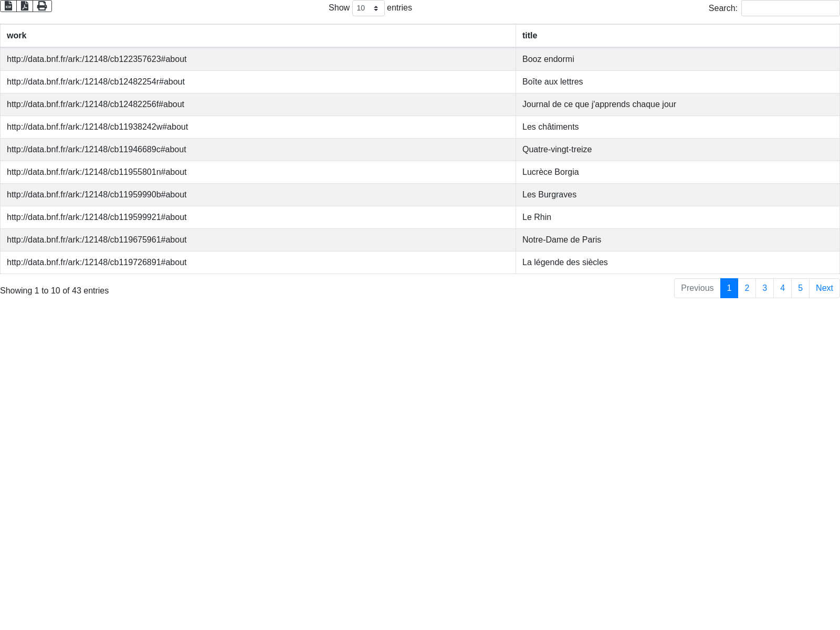
Task: Go to page 2 of results
Action: (x=747, y=288)
